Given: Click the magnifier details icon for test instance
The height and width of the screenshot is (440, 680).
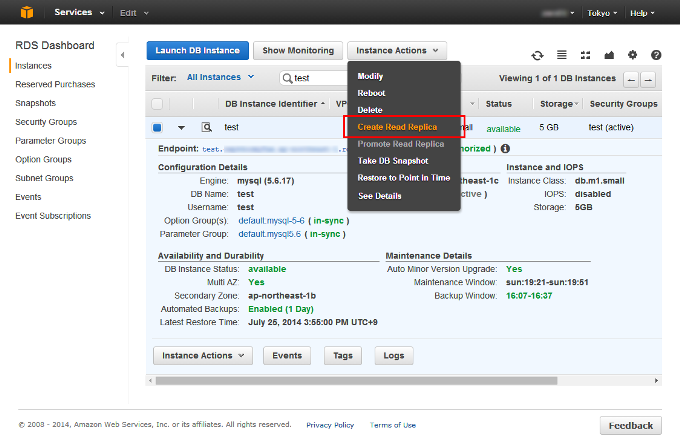Looking at the screenshot, I should 207,127.
